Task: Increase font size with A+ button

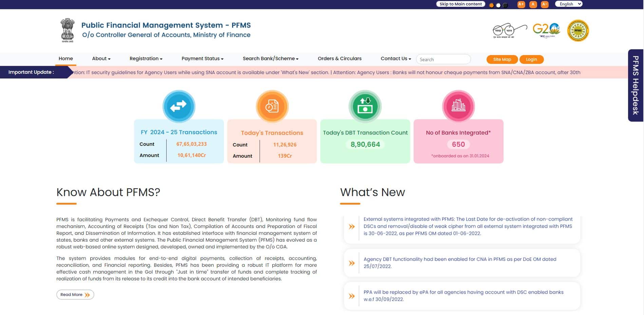Action: click(x=521, y=4)
